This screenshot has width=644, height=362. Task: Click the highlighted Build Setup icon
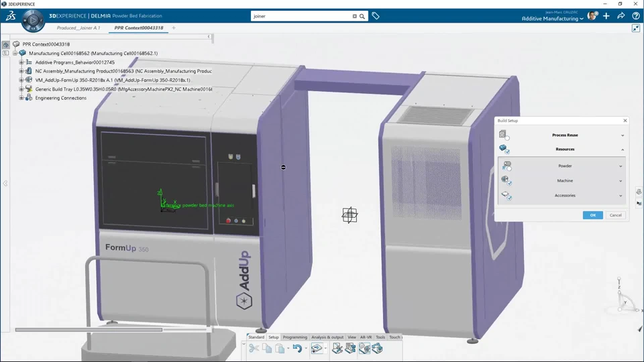364,349
